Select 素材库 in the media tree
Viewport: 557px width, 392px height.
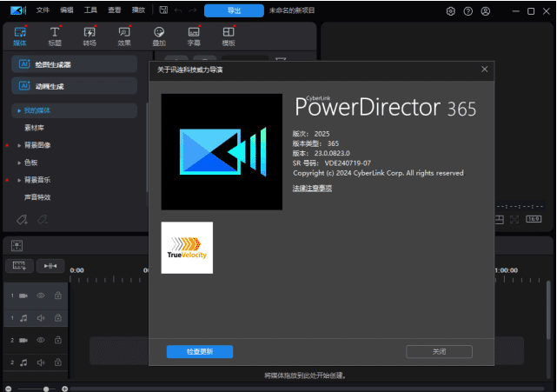34,128
